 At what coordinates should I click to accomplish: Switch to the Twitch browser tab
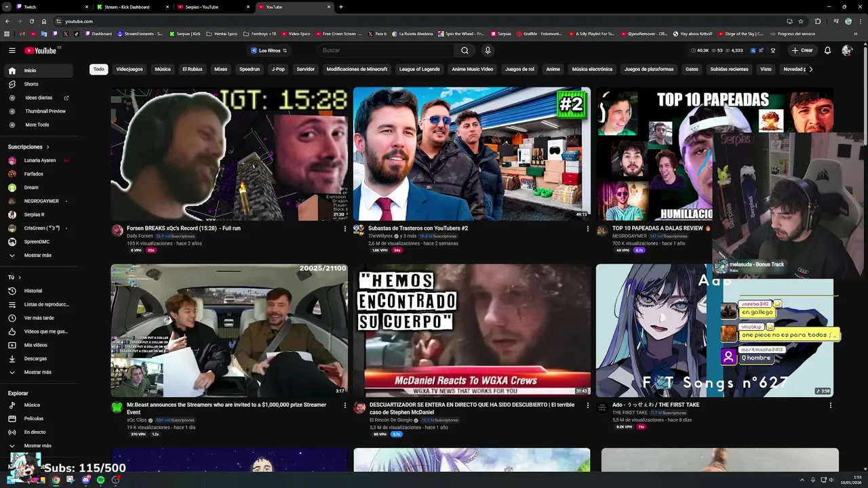[x=51, y=7]
